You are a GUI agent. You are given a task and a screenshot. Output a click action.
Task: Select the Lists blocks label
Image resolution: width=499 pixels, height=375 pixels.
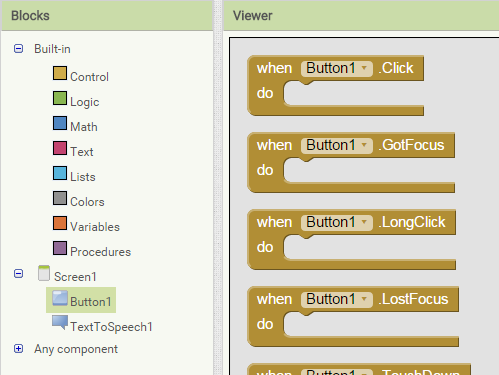[x=83, y=177]
